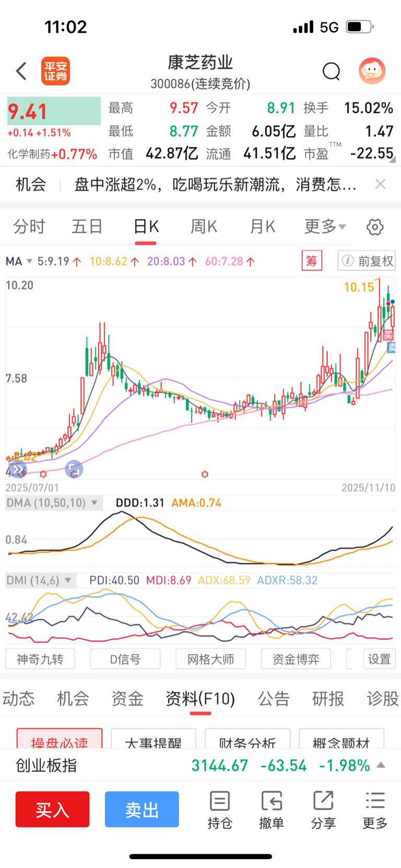
Task: Open the 更多 menu in bottom bar
Action: 375,810
